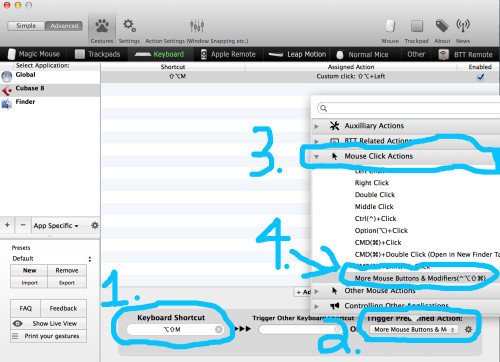Screen dimensions: 500x362
Task: Open the News antenna icon
Action: click(x=463, y=26)
